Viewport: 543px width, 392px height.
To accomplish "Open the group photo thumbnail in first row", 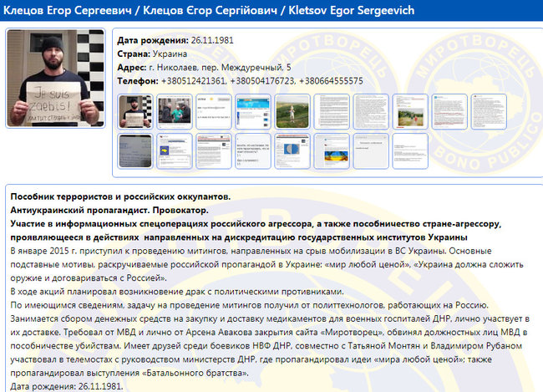I will pyautogui.click(x=174, y=112).
